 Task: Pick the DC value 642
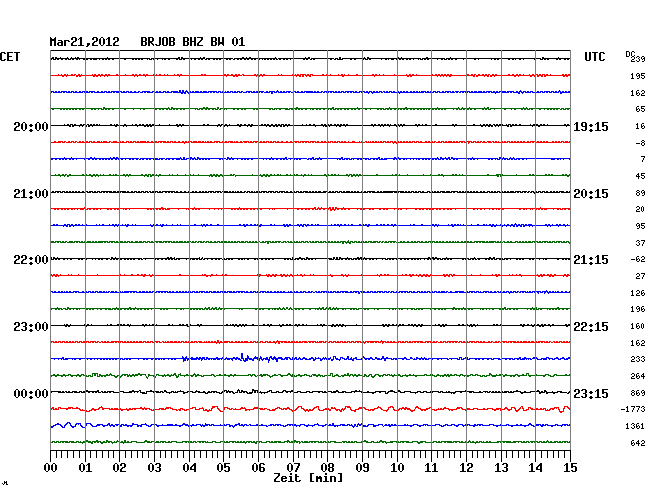pos(638,443)
